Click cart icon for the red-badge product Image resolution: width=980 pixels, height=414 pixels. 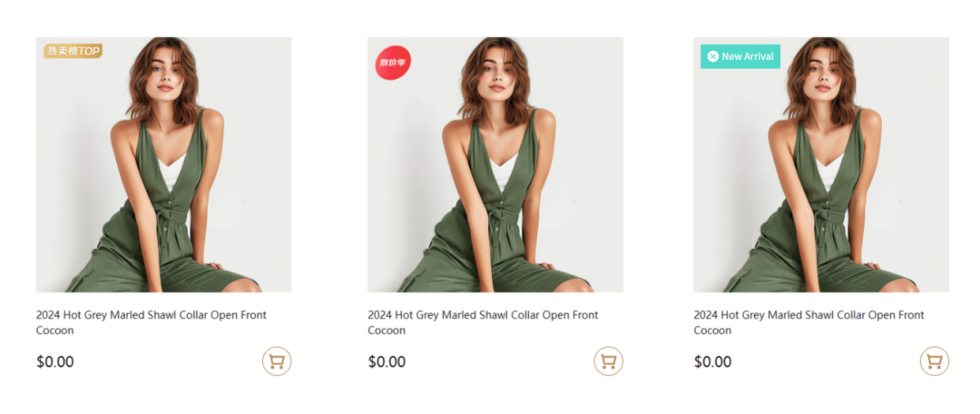(608, 361)
